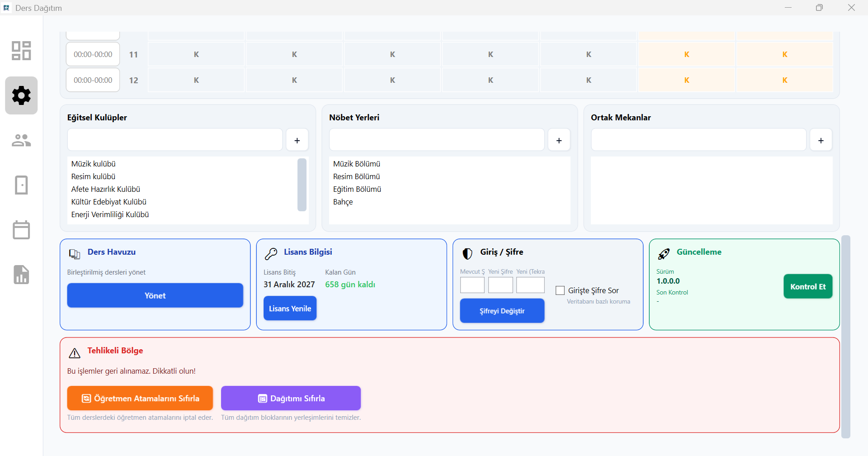
Task: Select the settings gear sidebar icon
Action: pos(21,95)
